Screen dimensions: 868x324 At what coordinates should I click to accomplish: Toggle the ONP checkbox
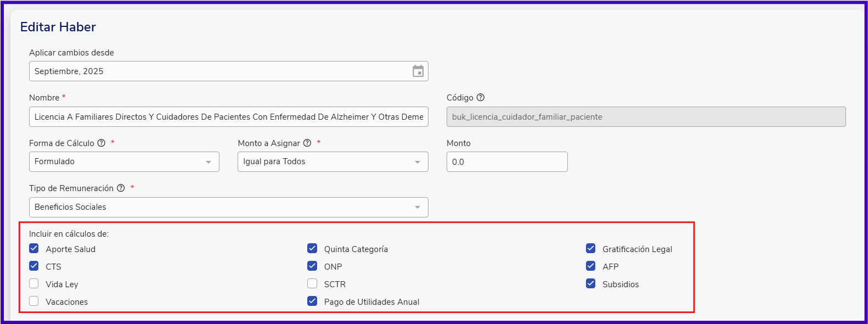tap(312, 266)
